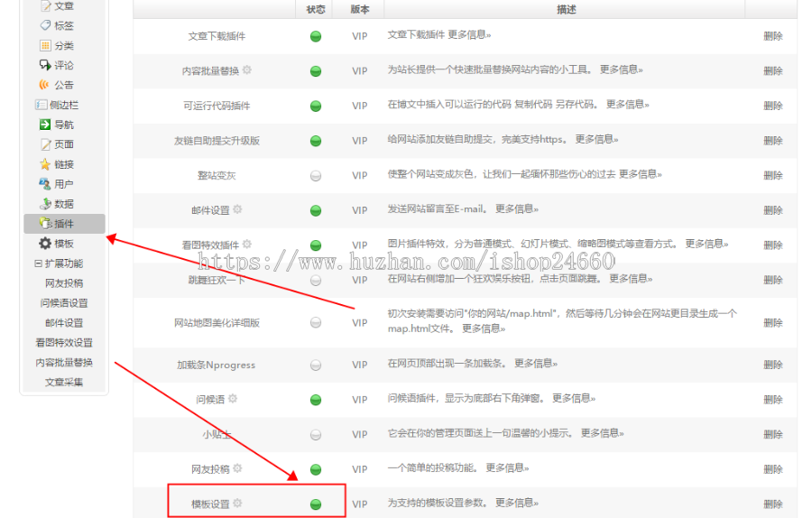The height and width of the screenshot is (518, 812).
Task: Open the 公告 announcement icon
Action: 46,85
